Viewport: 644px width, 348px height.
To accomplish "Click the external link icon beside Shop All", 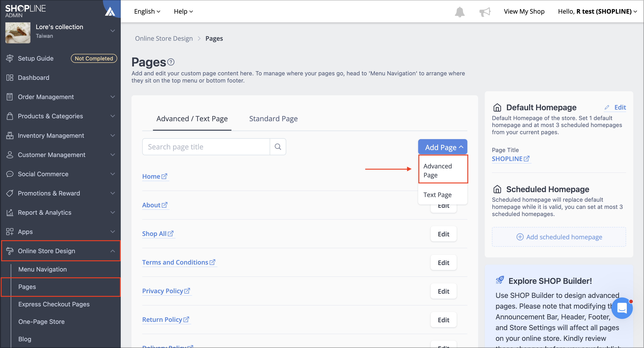I will pyautogui.click(x=170, y=233).
